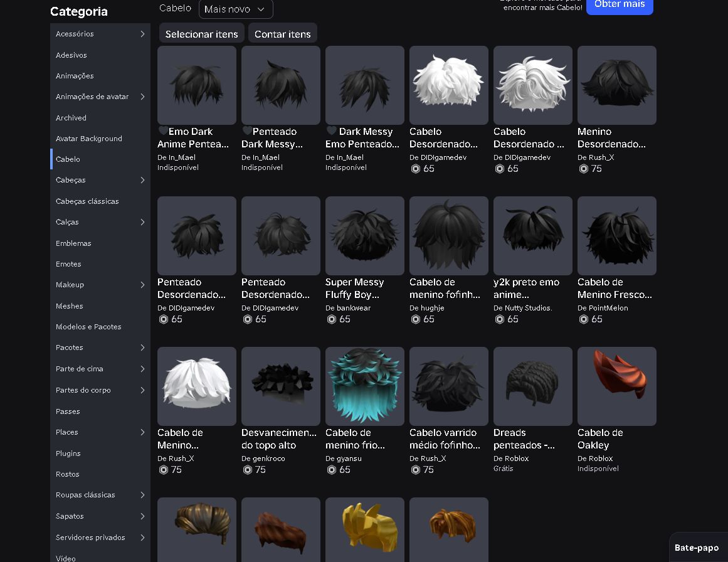Click Robux icon under Menino Desordenado

coord(584,169)
